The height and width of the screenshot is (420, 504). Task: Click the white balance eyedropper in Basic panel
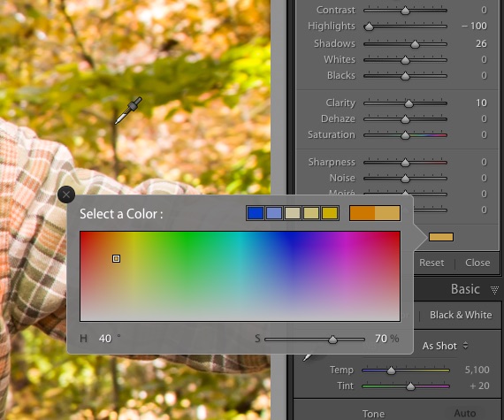pos(308,356)
